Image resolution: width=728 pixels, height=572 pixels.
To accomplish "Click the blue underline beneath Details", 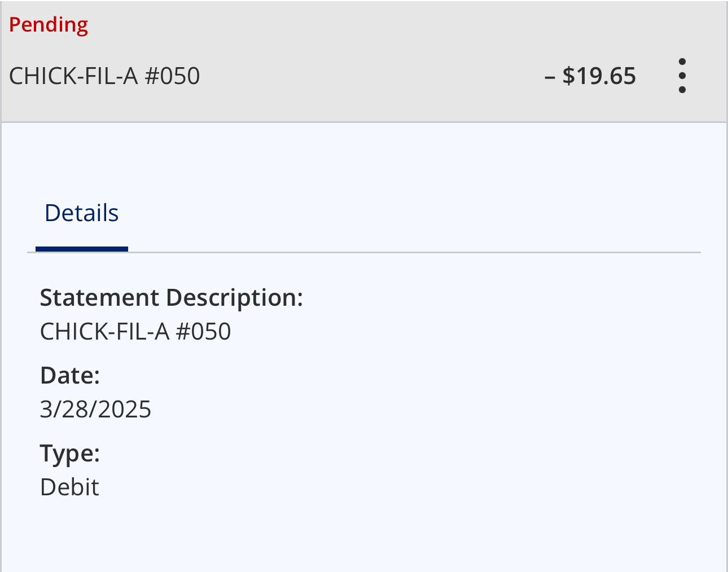I will [x=82, y=249].
